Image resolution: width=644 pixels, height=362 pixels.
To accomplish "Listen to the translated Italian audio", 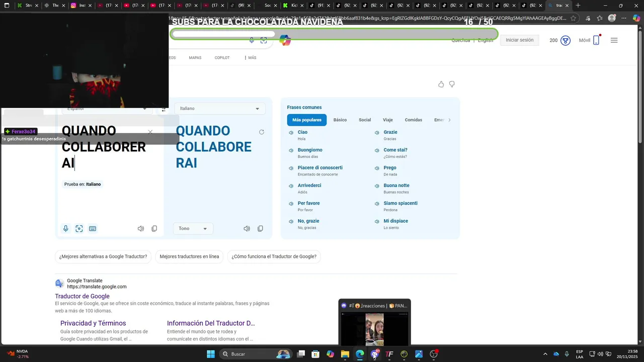I will pos(247,229).
